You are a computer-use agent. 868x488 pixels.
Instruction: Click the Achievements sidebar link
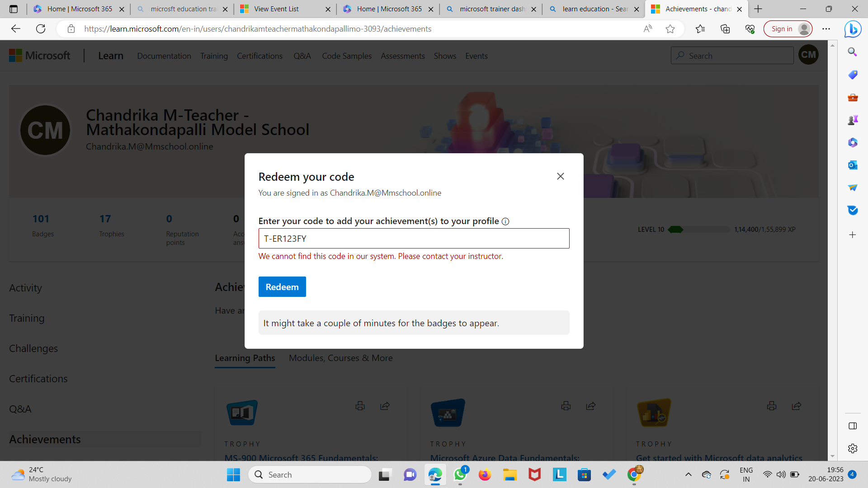[45, 439]
